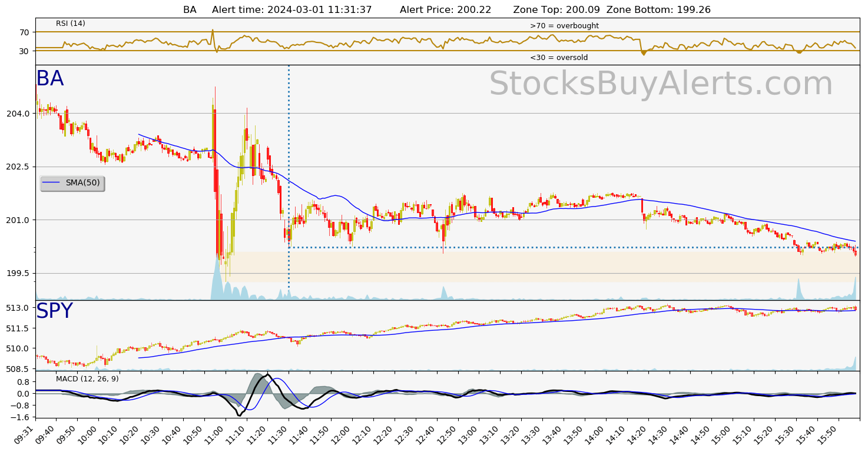Viewport: 868px width, 452px height.
Task: Click the MACD -1.6 axis label
Action: click(21, 417)
